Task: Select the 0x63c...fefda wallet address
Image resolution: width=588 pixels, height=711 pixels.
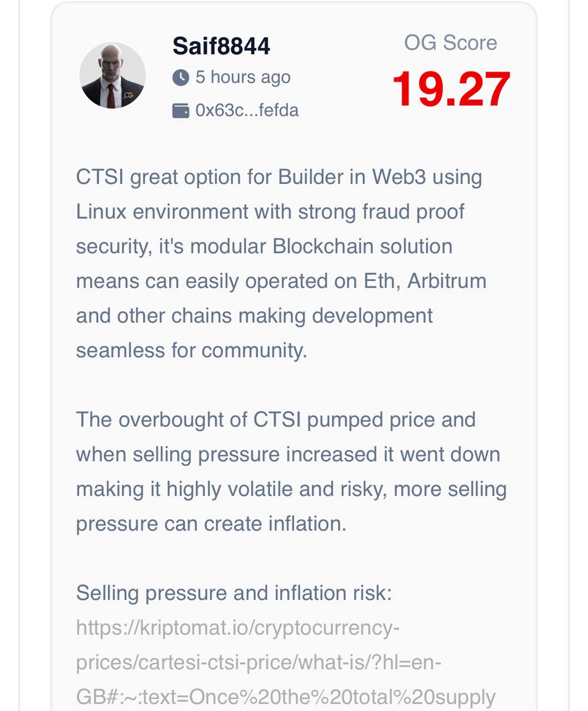Action: coord(247,110)
